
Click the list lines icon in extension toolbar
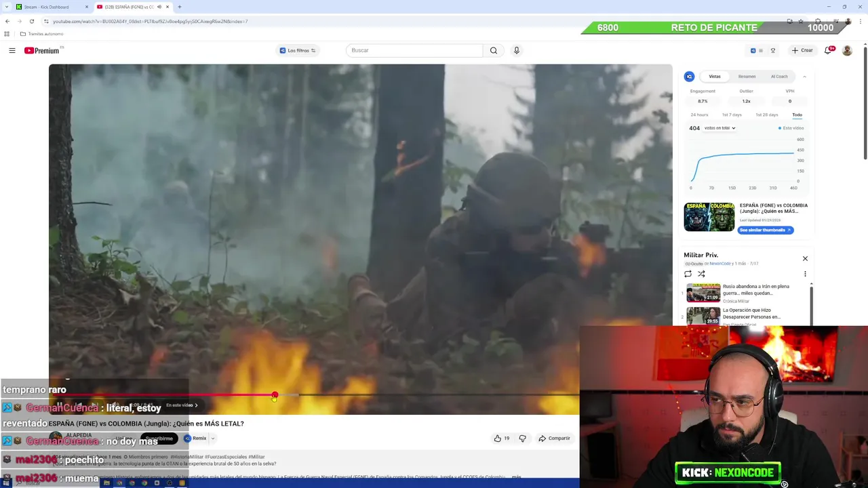pyautogui.click(x=761, y=50)
